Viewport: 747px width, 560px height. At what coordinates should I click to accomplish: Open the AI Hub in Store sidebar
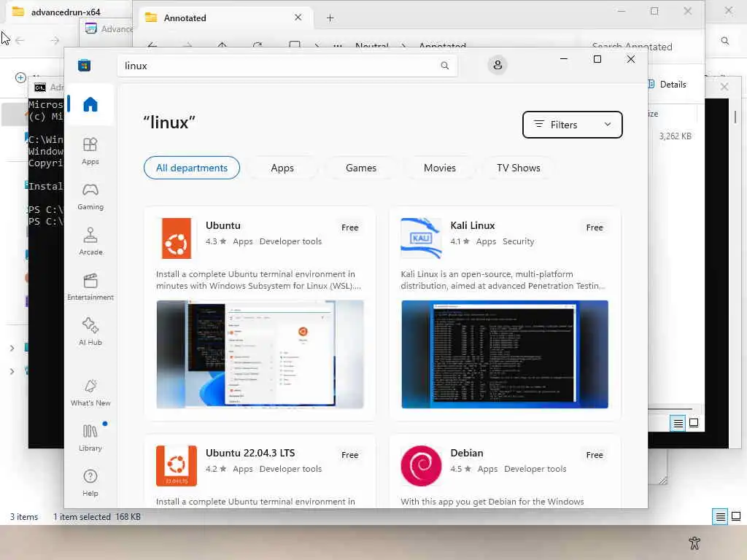(x=90, y=332)
